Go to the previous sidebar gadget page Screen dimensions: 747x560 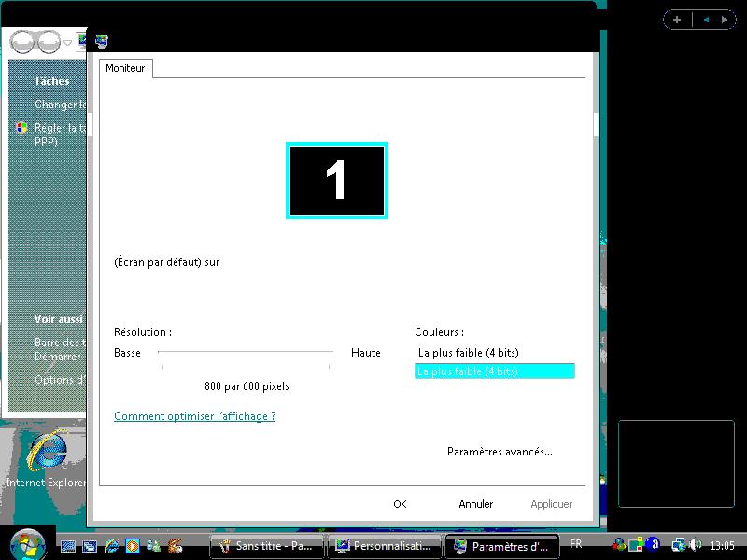coord(706,20)
